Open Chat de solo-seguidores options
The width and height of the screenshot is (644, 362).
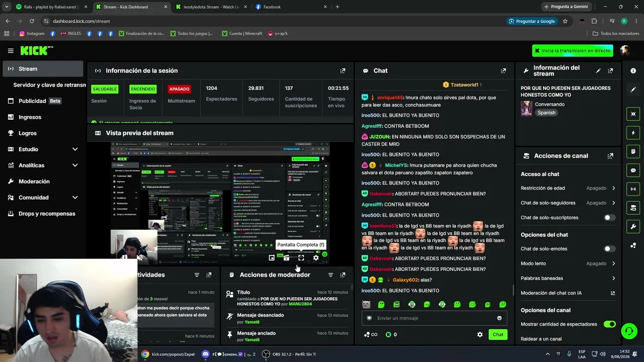[568, 203]
